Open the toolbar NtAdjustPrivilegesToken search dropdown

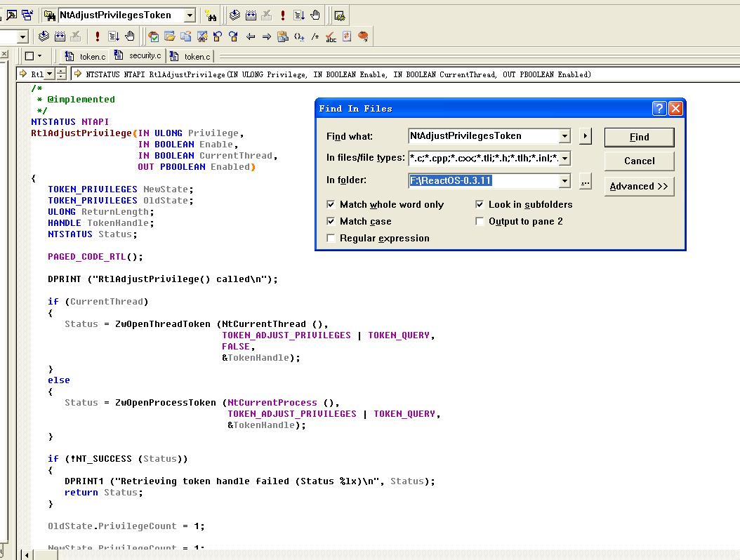coord(190,15)
